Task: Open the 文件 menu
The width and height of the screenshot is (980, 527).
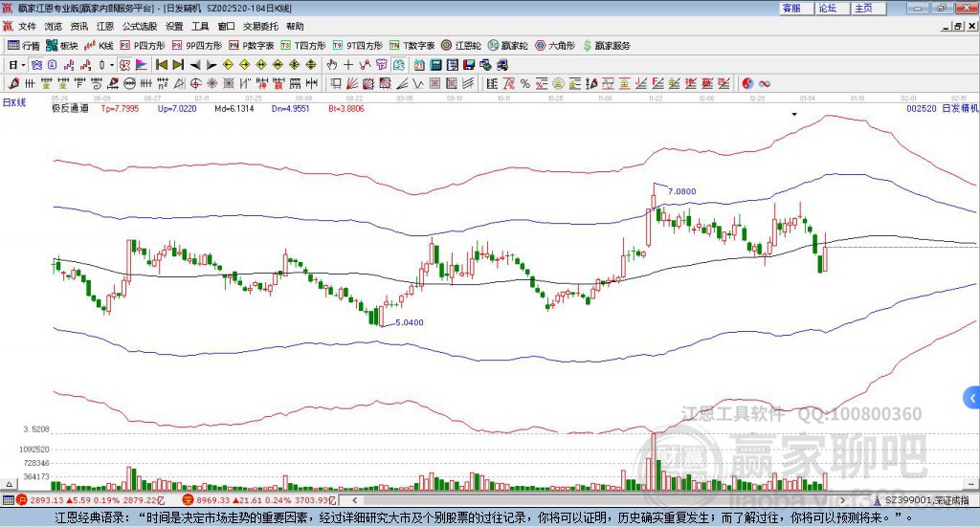Action: tap(27, 26)
